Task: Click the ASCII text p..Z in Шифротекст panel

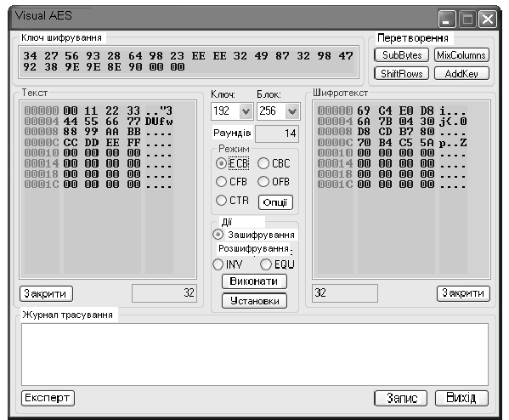Action: pyautogui.click(x=453, y=143)
